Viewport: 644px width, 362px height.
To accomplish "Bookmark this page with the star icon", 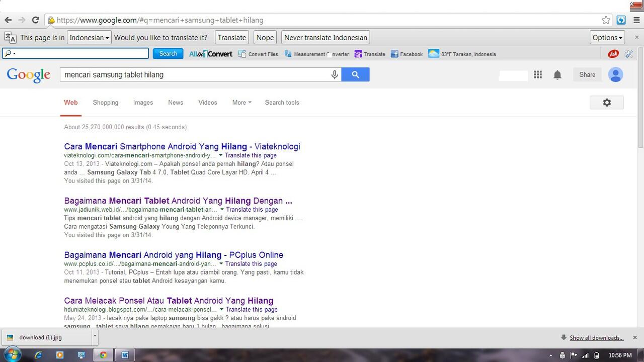I will [606, 20].
